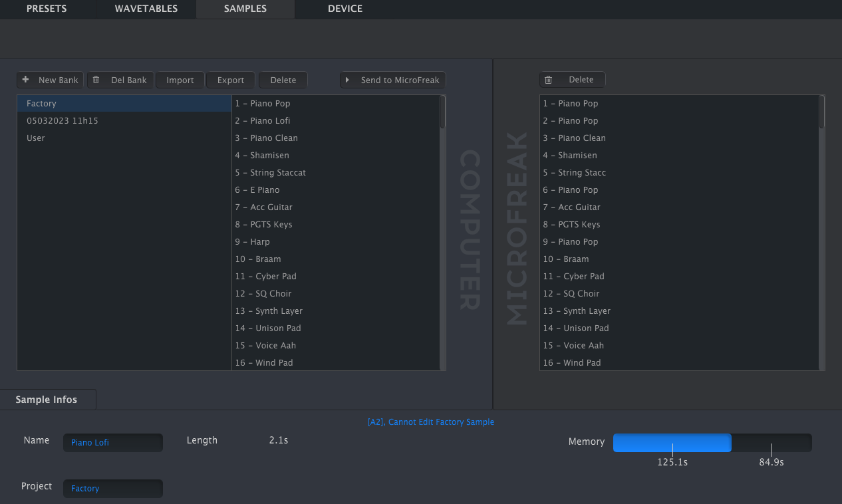This screenshot has height=504, width=842.
Task: Select computer sample 14 – Unison Pad
Action: coord(335,328)
